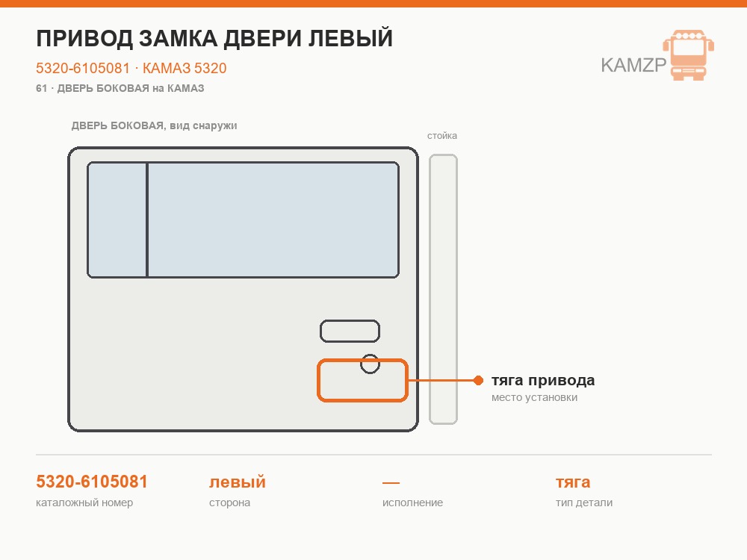Click the orange highlighted installation area

pos(362,381)
